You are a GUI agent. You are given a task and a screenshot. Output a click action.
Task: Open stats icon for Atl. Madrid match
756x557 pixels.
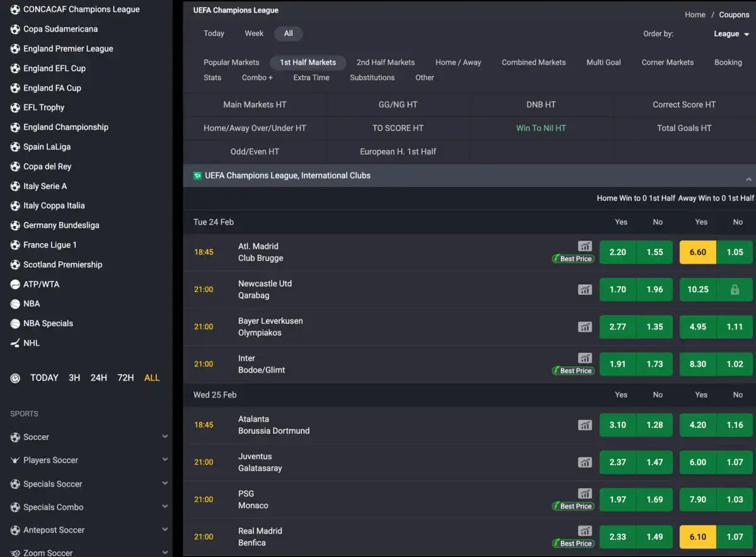point(585,246)
